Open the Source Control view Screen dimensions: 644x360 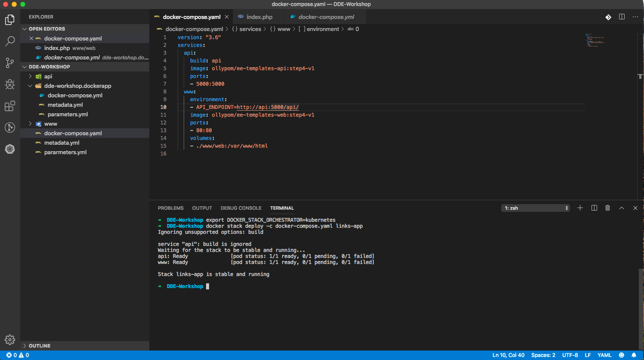pos(10,63)
